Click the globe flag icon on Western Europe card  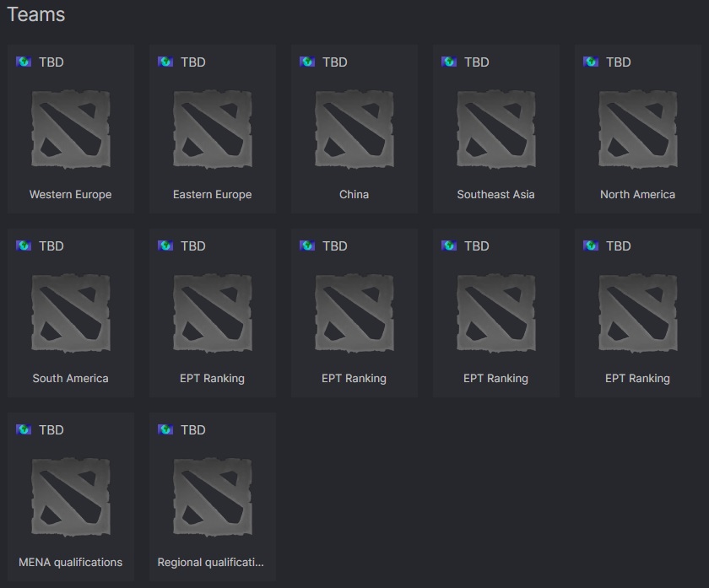[x=24, y=62]
